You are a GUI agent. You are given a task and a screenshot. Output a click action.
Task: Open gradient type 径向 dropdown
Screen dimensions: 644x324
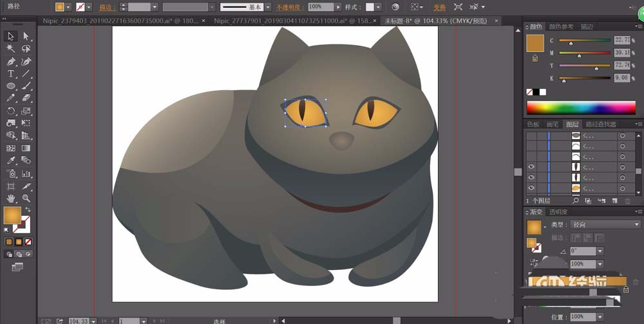pyautogui.click(x=637, y=225)
